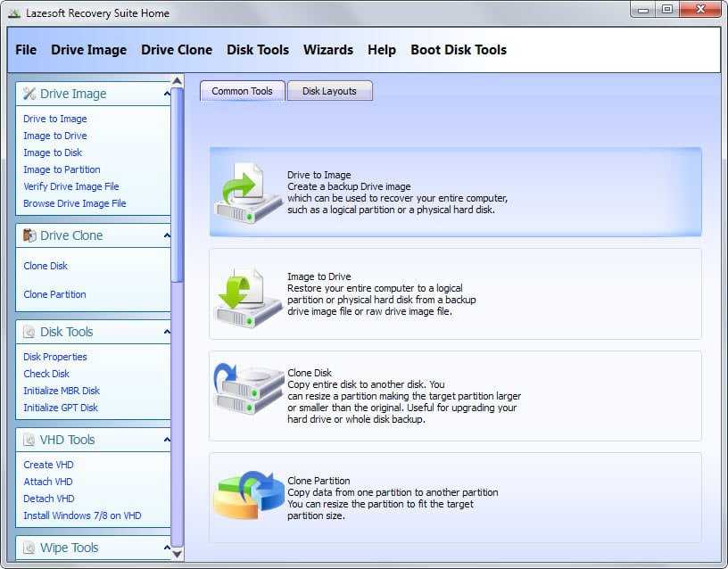Screen dimensions: 728x569
Task: Open Install Windows 7/8 on VHD
Action: tap(82, 515)
